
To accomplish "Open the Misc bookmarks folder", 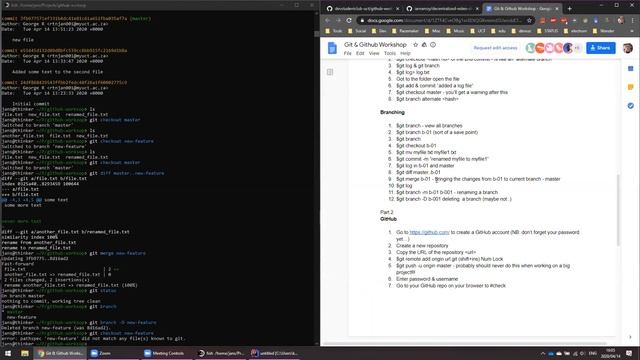I will 433,31.
